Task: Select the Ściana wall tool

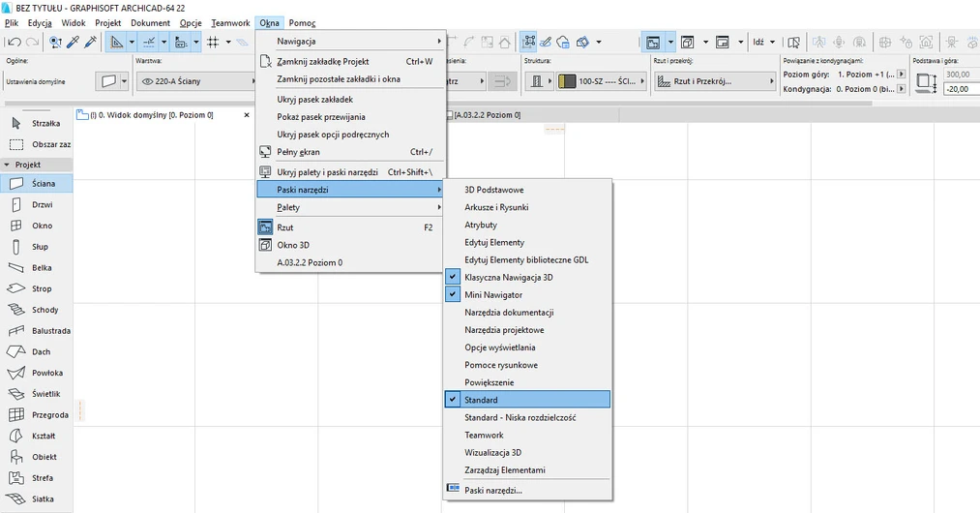Action: point(36,183)
